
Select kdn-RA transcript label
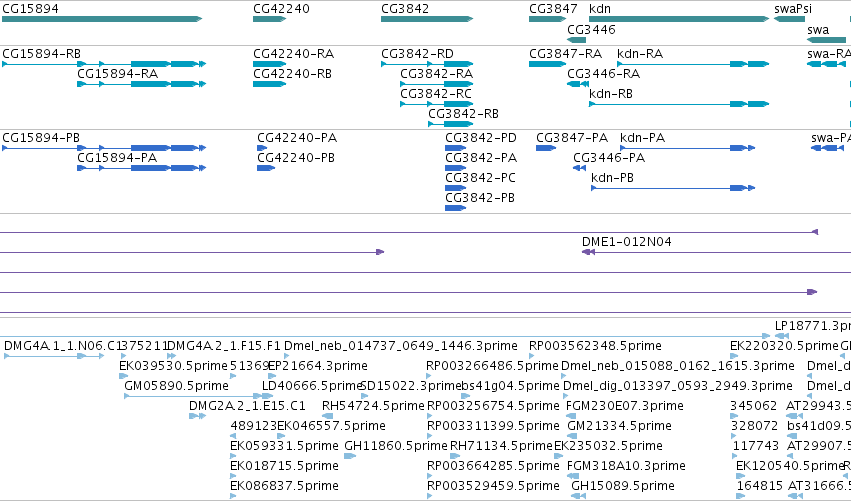(640, 54)
